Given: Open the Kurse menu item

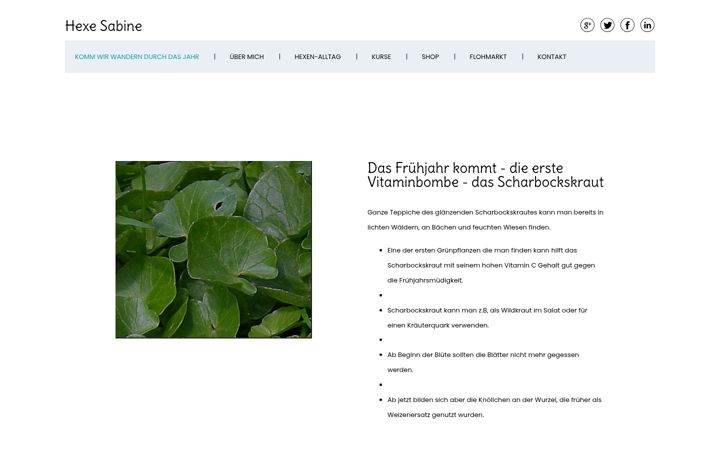Looking at the screenshot, I should point(381,57).
